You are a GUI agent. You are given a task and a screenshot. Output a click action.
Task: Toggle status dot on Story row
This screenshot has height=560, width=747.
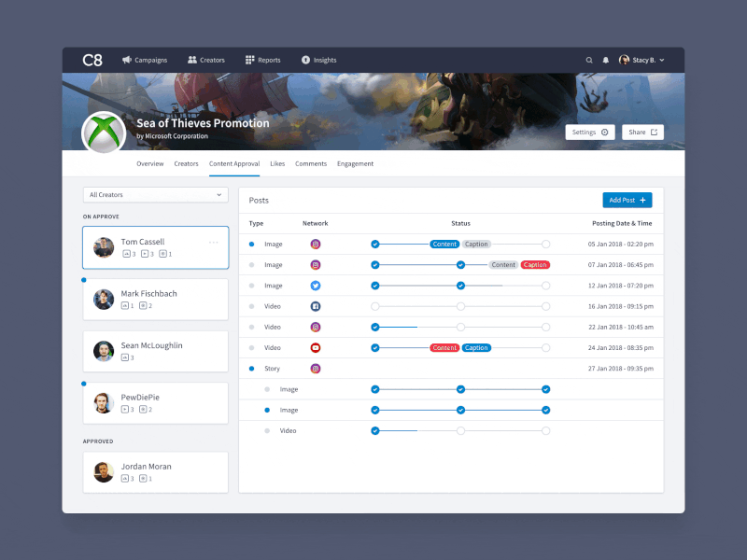[251, 369]
